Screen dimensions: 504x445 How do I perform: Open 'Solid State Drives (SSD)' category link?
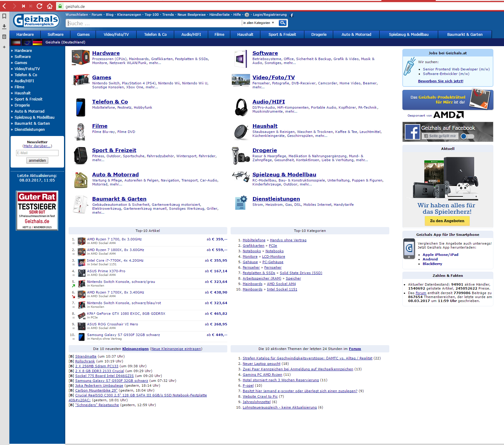[x=301, y=273]
